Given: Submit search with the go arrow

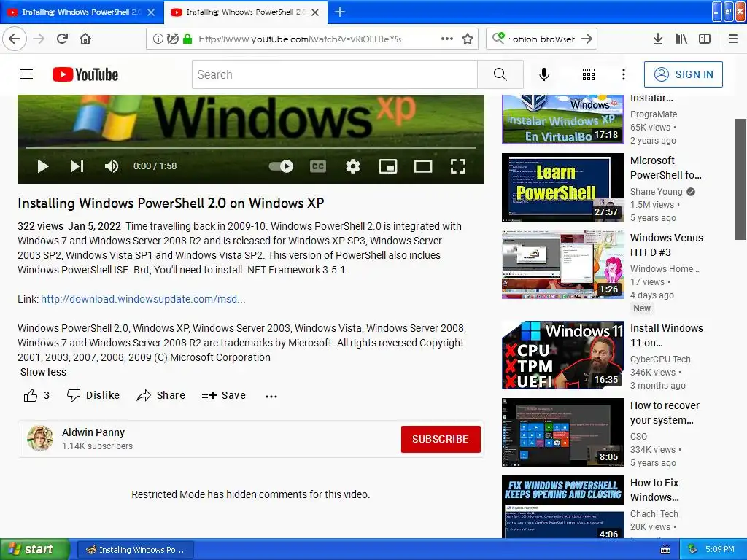Looking at the screenshot, I should (587, 39).
